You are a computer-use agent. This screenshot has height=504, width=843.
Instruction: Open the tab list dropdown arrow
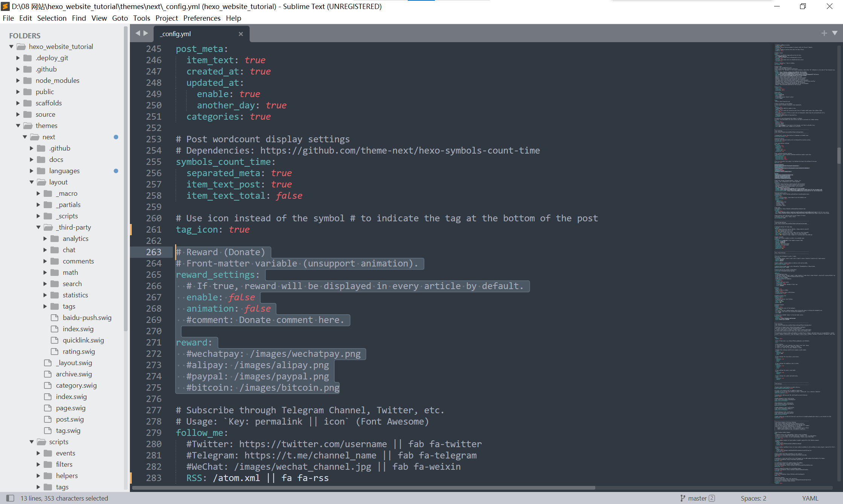click(x=835, y=33)
